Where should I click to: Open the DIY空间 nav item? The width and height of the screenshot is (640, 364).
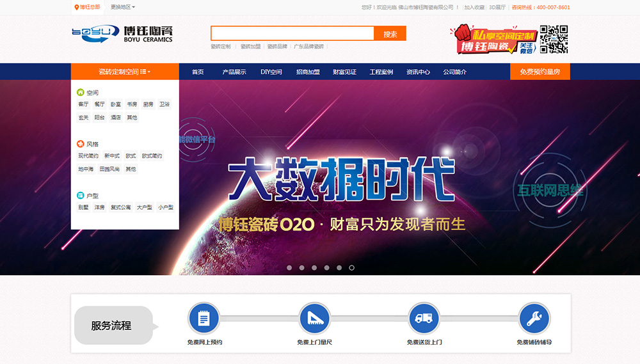[x=271, y=72]
